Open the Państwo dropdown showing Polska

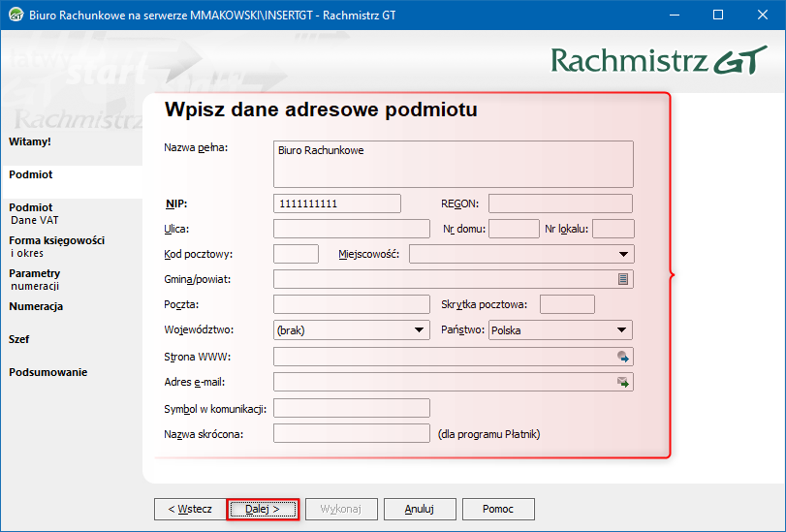pyautogui.click(x=621, y=329)
